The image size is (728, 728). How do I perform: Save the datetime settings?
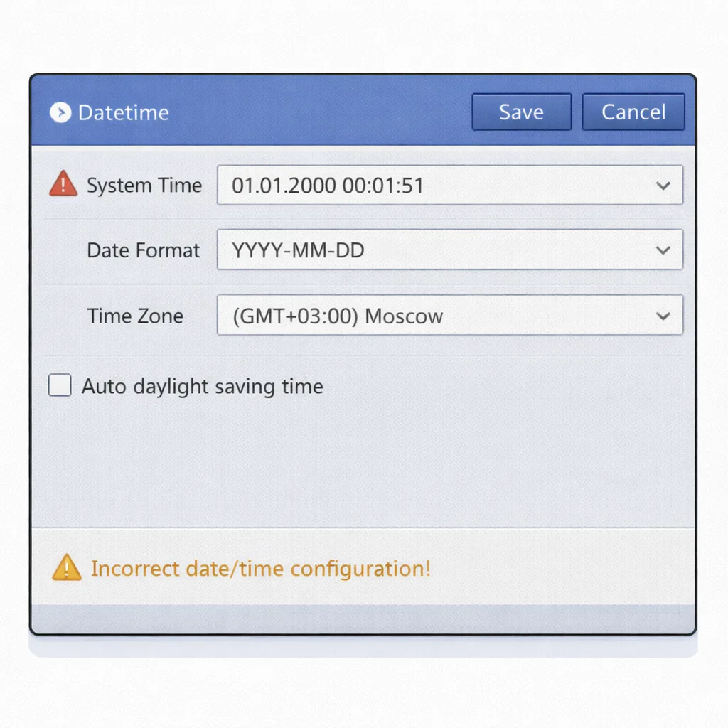coord(521,112)
